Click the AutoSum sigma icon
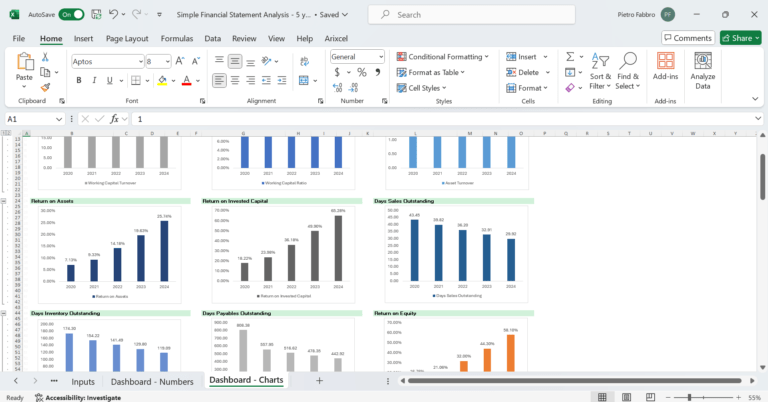768x402 pixels. [x=570, y=58]
